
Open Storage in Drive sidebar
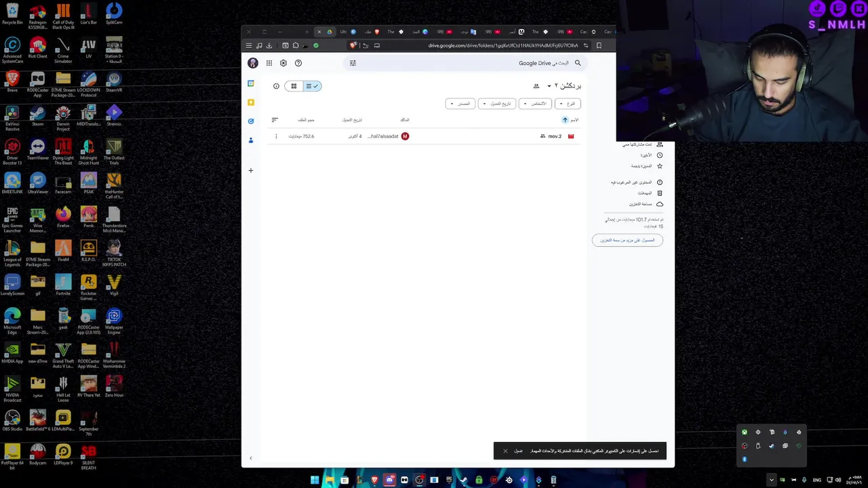(646, 204)
